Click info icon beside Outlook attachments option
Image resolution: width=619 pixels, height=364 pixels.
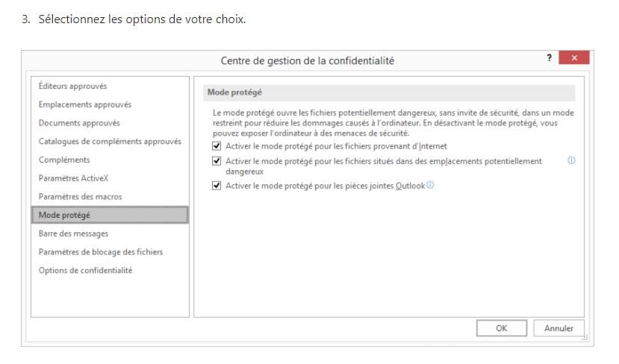[430, 186]
